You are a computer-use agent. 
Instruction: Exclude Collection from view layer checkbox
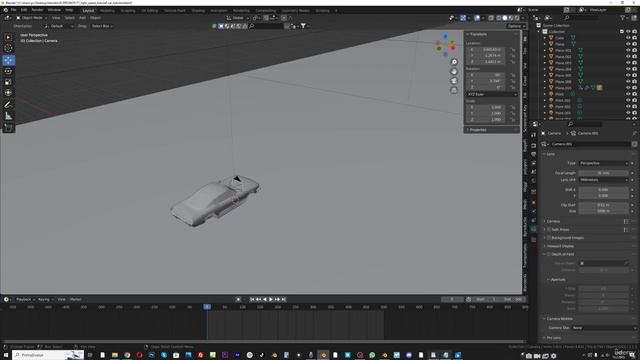(622, 31)
